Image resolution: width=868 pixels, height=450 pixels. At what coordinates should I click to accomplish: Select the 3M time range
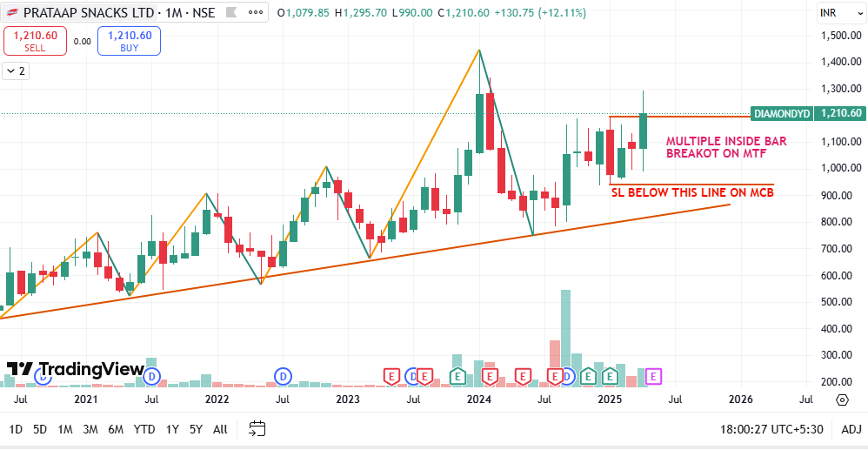[90, 429]
